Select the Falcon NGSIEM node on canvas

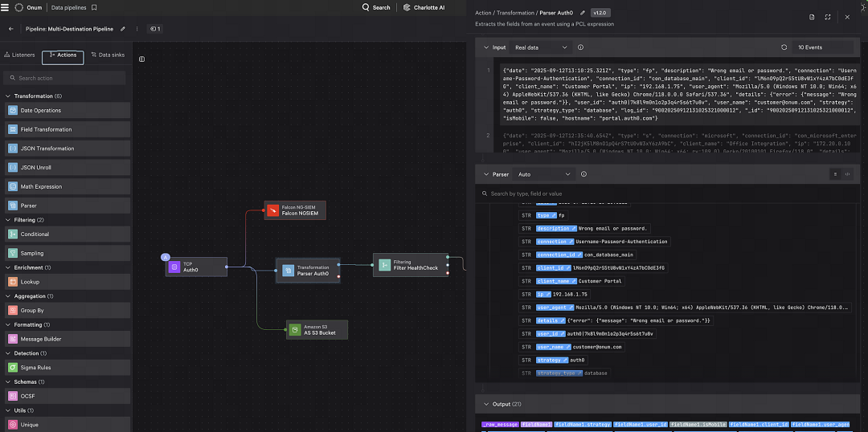(295, 210)
